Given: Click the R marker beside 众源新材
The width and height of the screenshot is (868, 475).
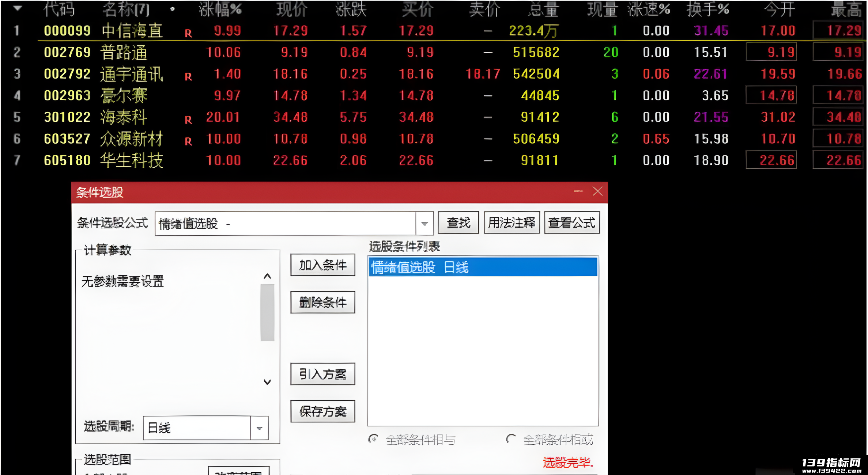Looking at the screenshot, I should 188,141.
